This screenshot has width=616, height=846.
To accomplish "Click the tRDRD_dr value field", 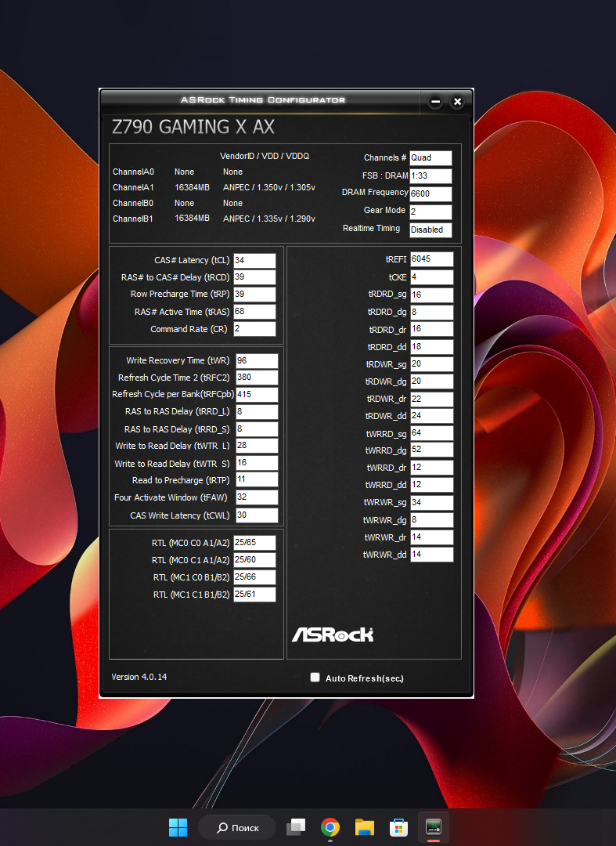I will click(x=432, y=329).
